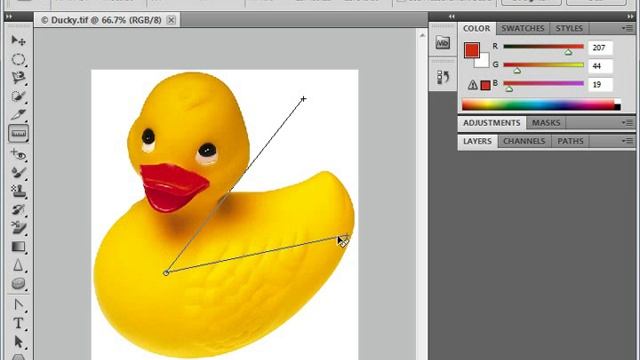640x360 pixels.
Task: Open the Paths tab
Action: pos(570,141)
